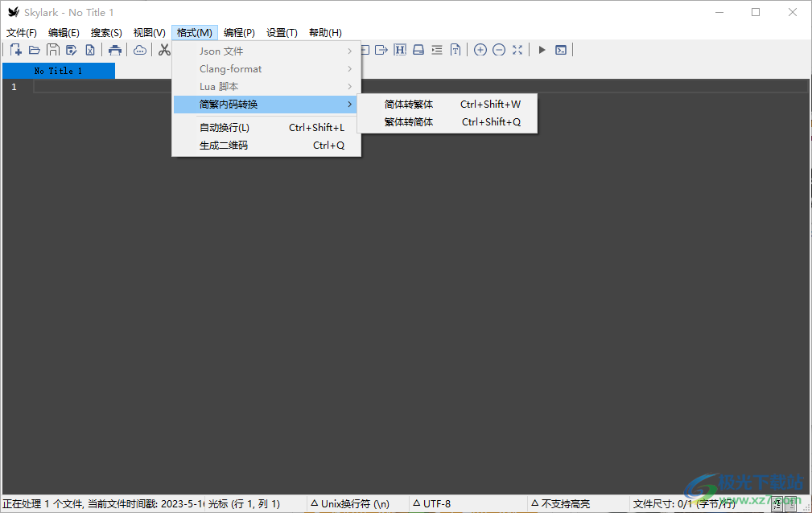Click the Run play triangle icon
The width and height of the screenshot is (812, 513).
[x=542, y=50]
